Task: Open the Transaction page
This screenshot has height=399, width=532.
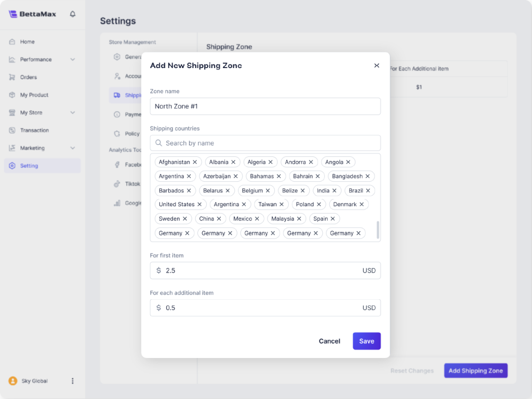Action: (34, 130)
